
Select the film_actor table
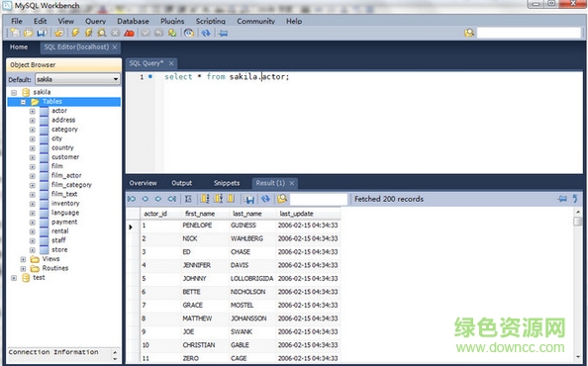pos(66,175)
